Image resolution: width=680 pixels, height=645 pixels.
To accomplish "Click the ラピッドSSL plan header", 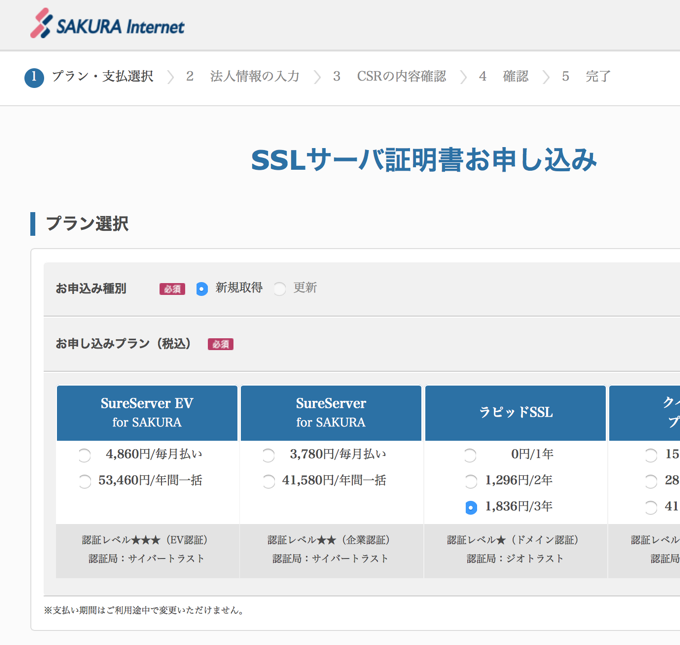I will pyautogui.click(x=515, y=413).
